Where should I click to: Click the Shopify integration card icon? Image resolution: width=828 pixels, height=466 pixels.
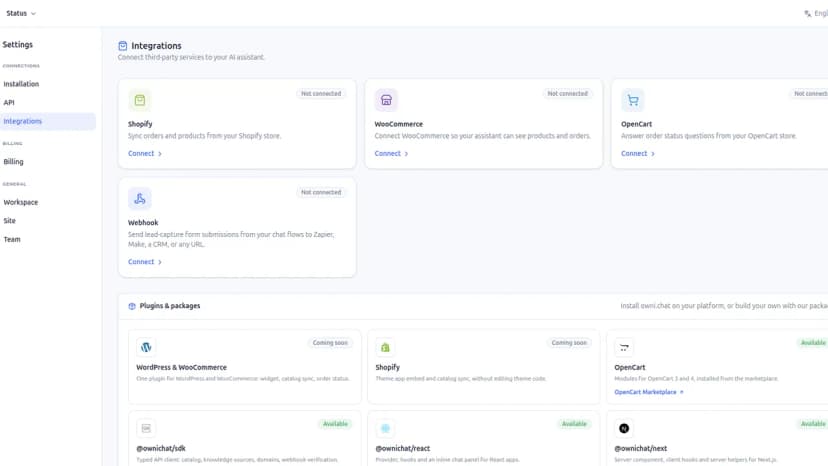pyautogui.click(x=139, y=100)
